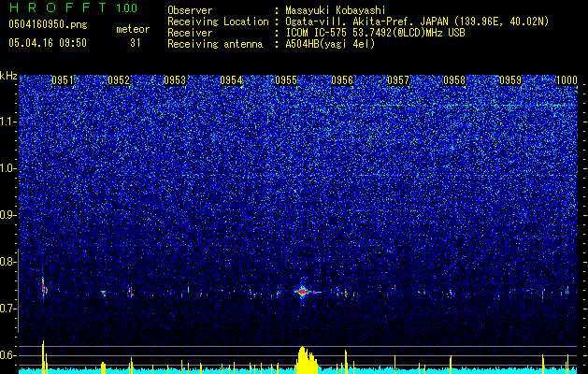Click the 0959 time marker

click(510, 80)
